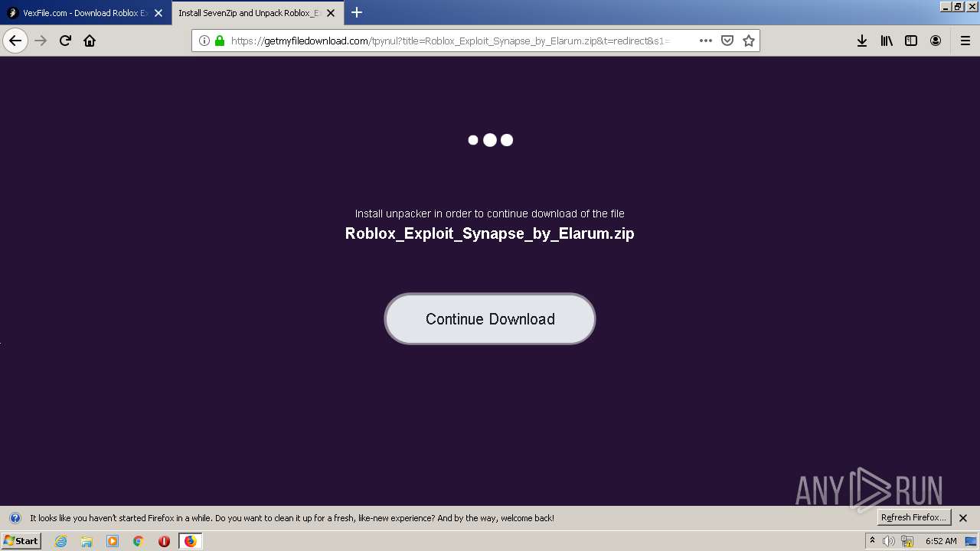The height and width of the screenshot is (551, 980).
Task: Open the Firefox home page
Action: point(90,41)
